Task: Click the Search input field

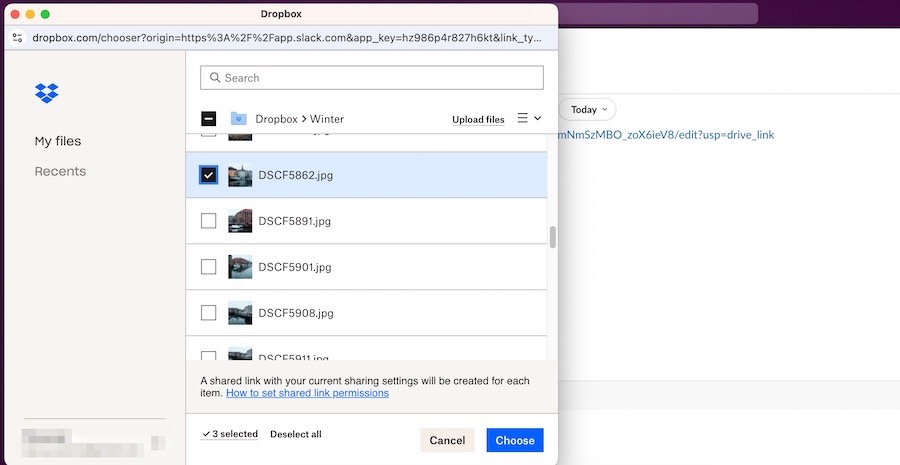Action: tap(372, 78)
